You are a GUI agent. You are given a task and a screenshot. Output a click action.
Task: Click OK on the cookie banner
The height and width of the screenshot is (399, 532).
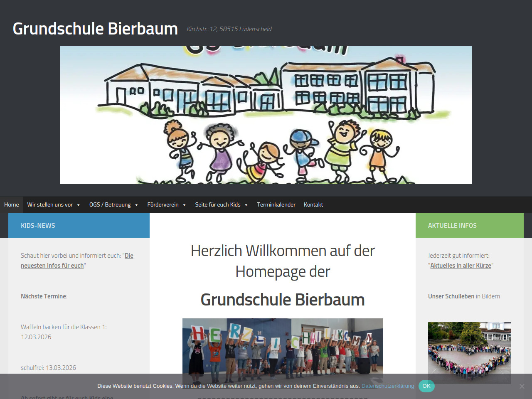426,386
